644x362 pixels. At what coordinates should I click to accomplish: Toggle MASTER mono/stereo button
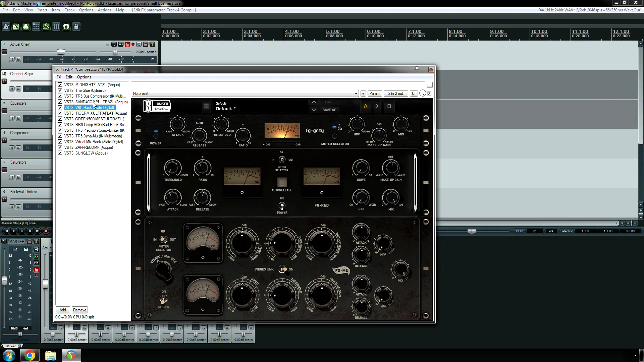(x=36, y=249)
